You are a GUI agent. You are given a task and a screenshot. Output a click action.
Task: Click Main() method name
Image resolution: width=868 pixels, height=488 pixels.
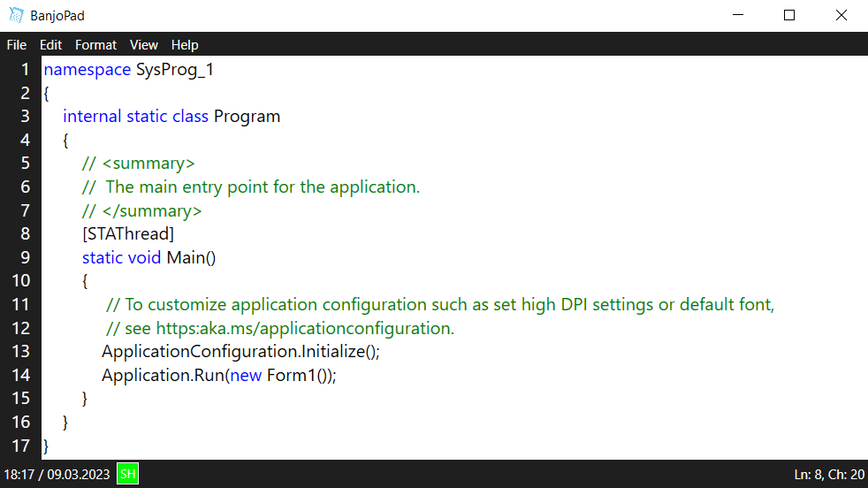pos(191,258)
